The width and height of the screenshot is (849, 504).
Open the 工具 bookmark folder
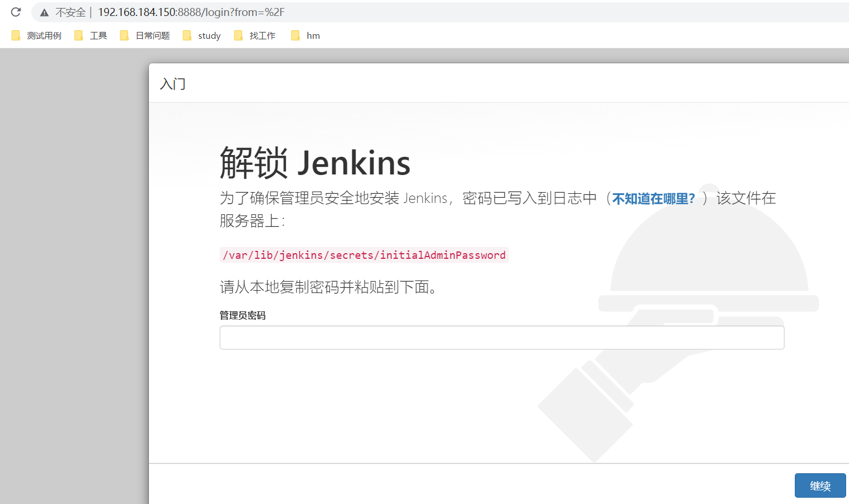click(91, 35)
